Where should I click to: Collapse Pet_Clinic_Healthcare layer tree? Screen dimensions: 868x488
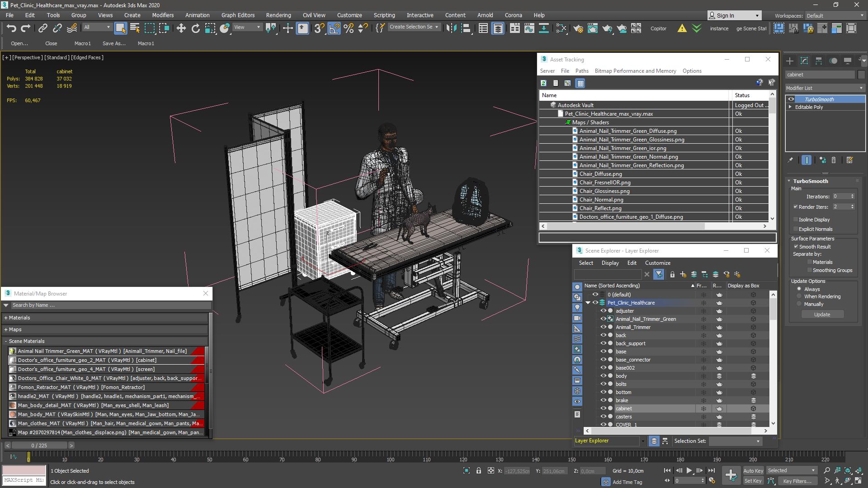(x=588, y=303)
